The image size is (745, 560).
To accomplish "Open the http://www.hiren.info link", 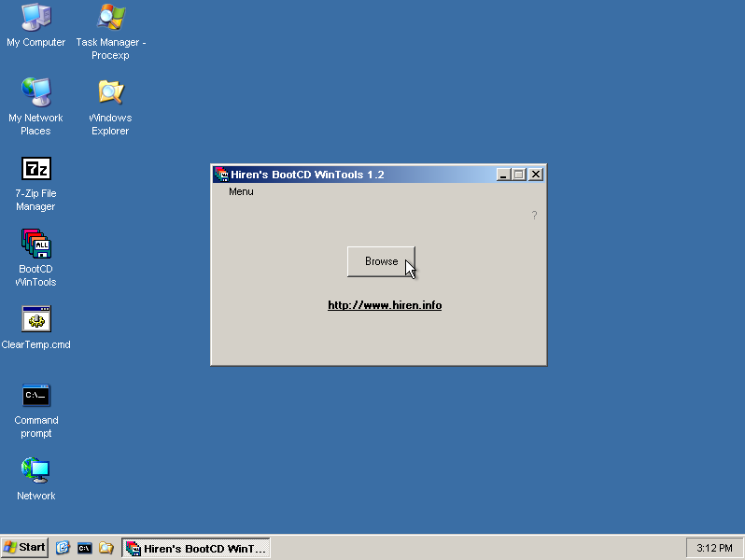I will 385,305.
